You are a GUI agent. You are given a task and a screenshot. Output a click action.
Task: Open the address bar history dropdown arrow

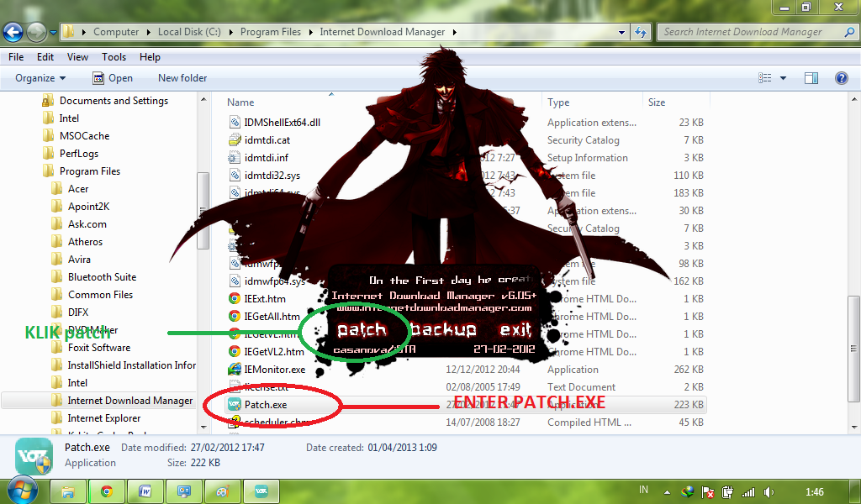(621, 33)
